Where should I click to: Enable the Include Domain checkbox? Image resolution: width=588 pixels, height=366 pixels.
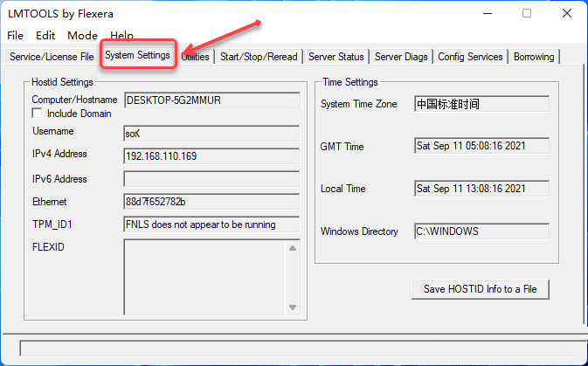click(x=37, y=114)
